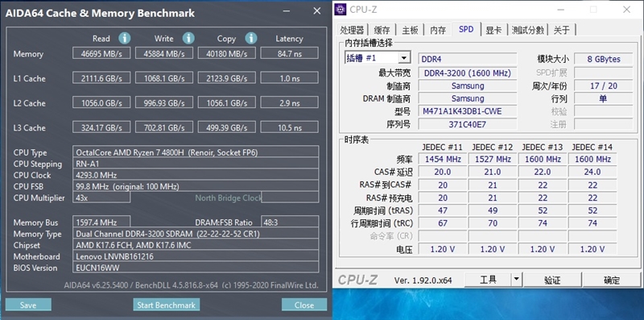Click the CPU Multiplier value 43x
Viewport: 644px width, 320px height.
click(x=101, y=197)
